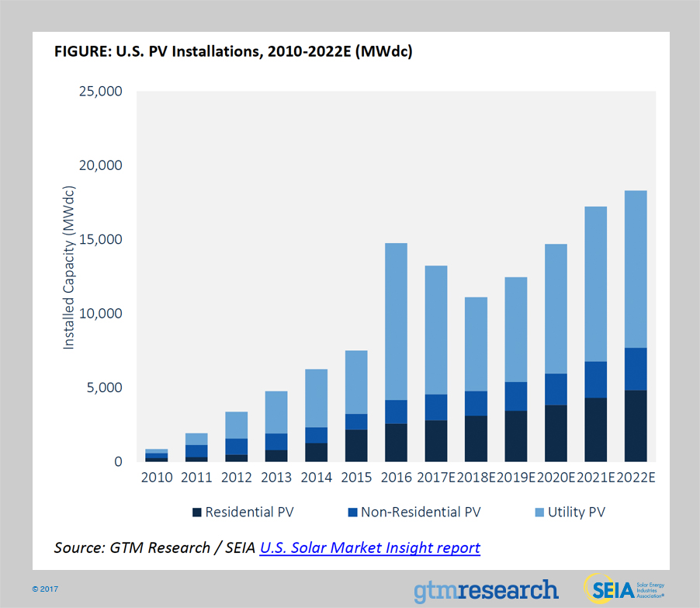Click the 2015 x-axis label
Image resolution: width=700 pixels, height=608 pixels.
356,478
